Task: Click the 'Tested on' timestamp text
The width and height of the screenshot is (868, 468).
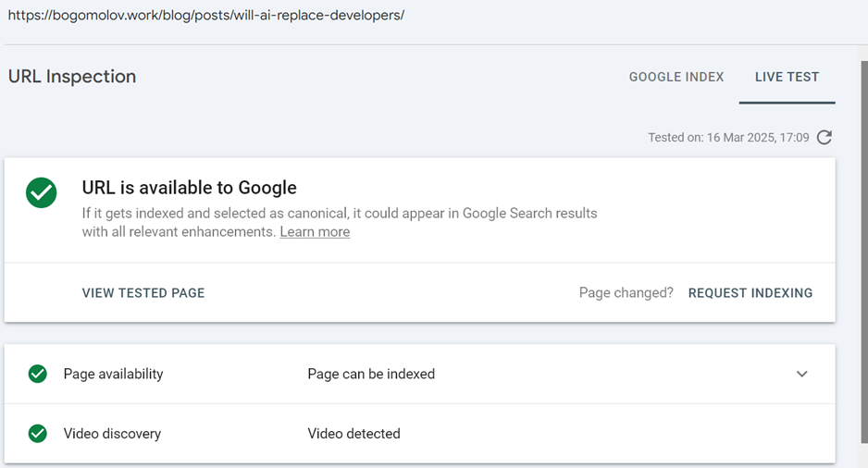Action: 728,138
